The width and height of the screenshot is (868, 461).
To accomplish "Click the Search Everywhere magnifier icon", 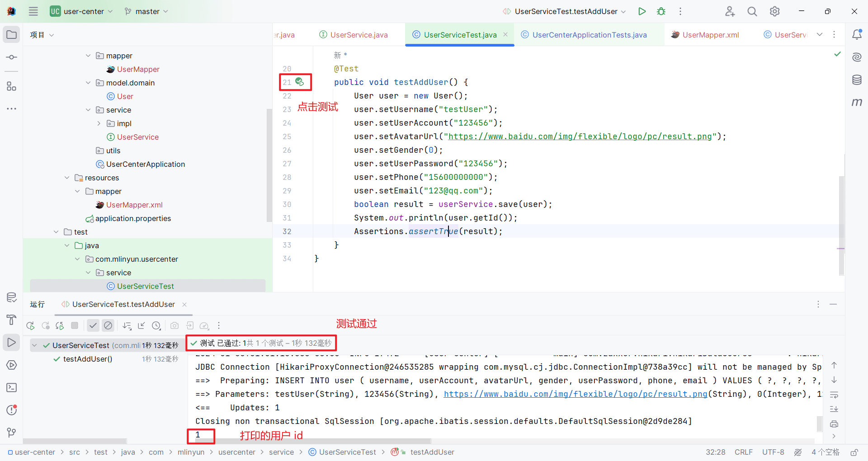I will pos(752,11).
